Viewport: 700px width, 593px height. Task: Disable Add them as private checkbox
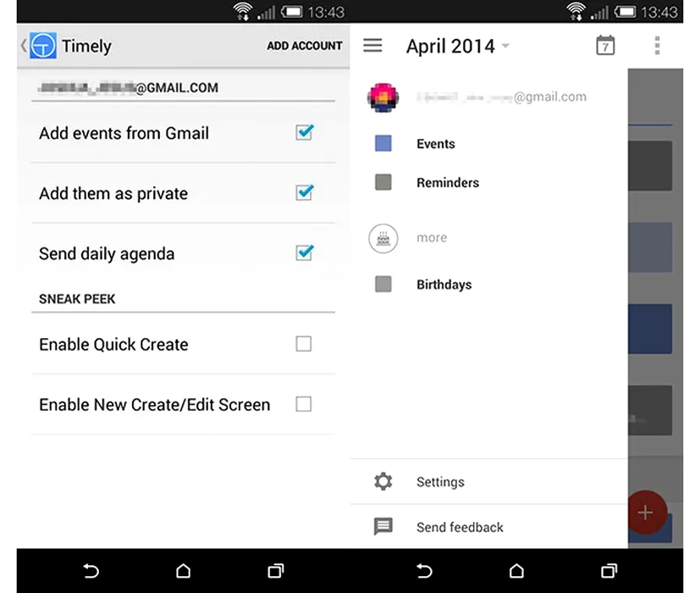pos(304,193)
